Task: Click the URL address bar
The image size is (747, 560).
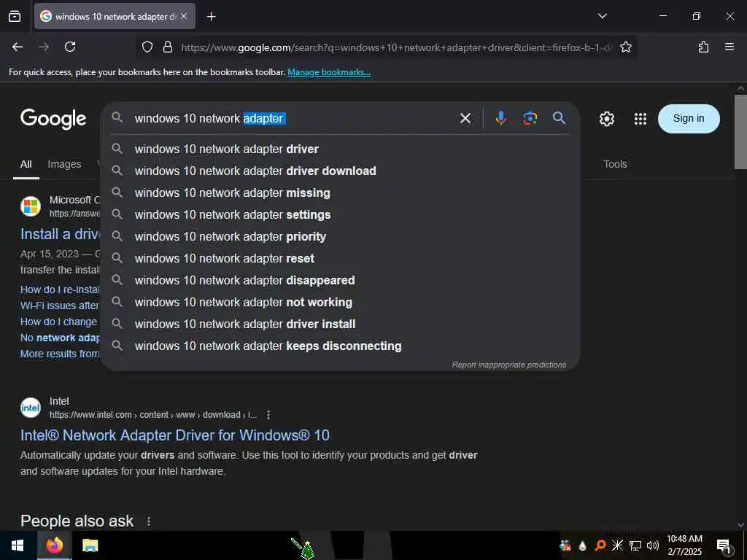Action: click(396, 47)
